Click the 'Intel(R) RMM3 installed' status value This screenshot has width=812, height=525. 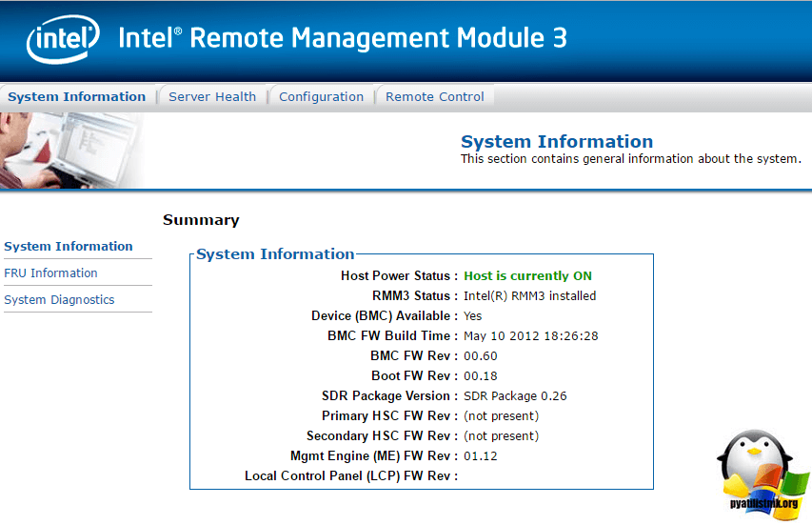(529, 296)
